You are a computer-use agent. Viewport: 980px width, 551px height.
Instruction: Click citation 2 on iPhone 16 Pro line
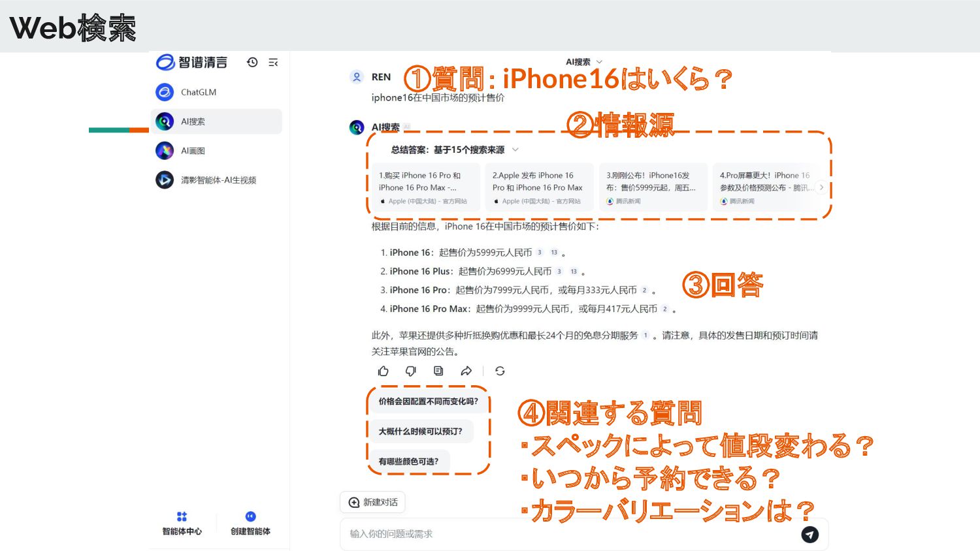(x=644, y=291)
